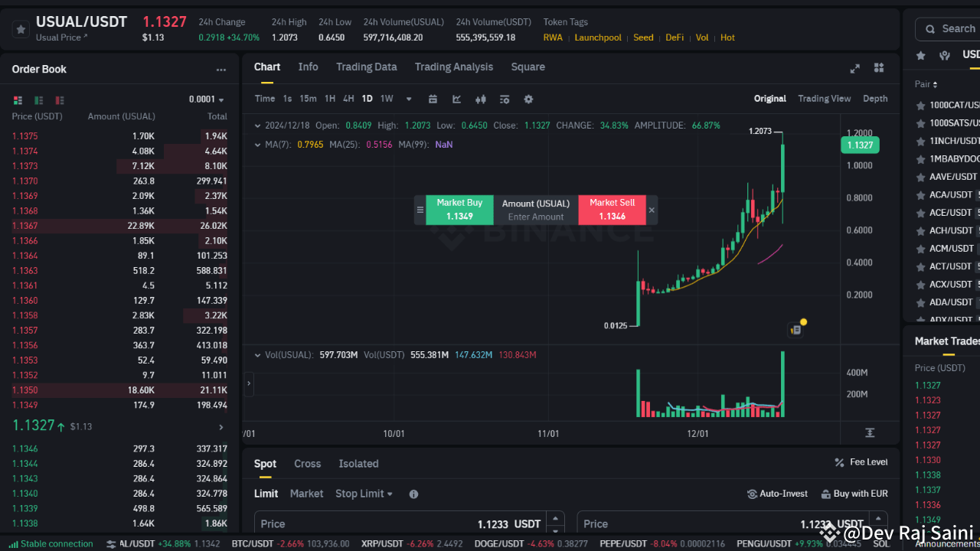This screenshot has width=980, height=551.
Task: Click the Auto-Invest button
Action: coord(777,494)
